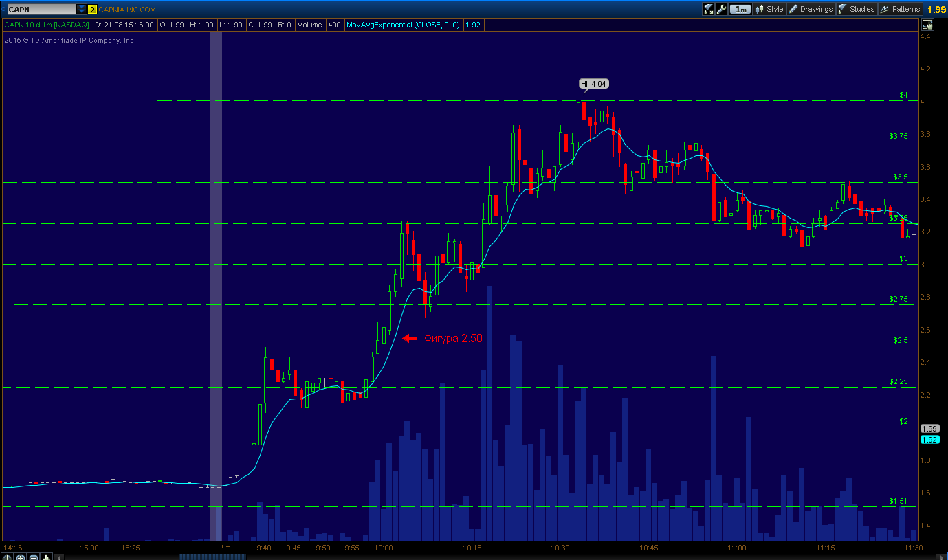This screenshot has height=560, width=948.
Task: Click the $2 price level label
Action: pyautogui.click(x=904, y=421)
